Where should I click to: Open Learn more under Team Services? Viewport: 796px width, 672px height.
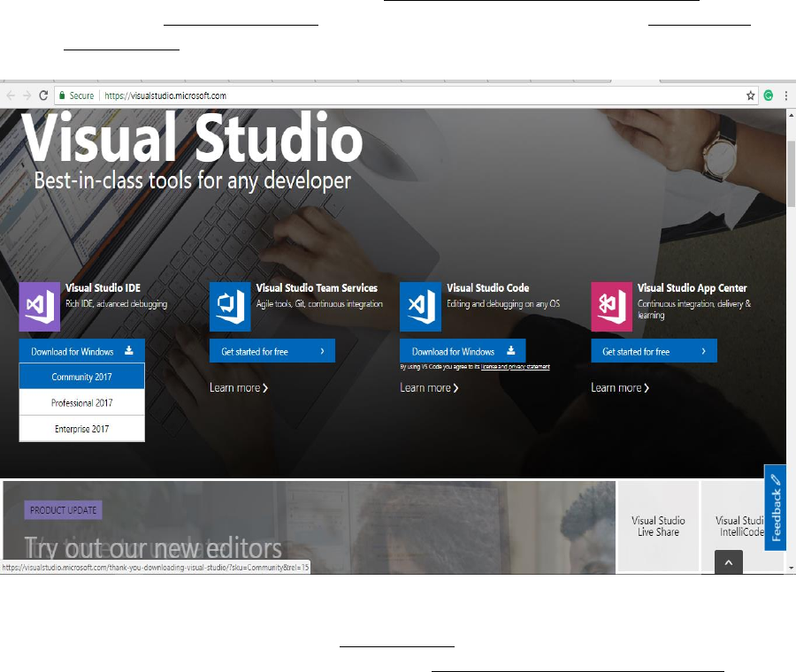coord(239,388)
